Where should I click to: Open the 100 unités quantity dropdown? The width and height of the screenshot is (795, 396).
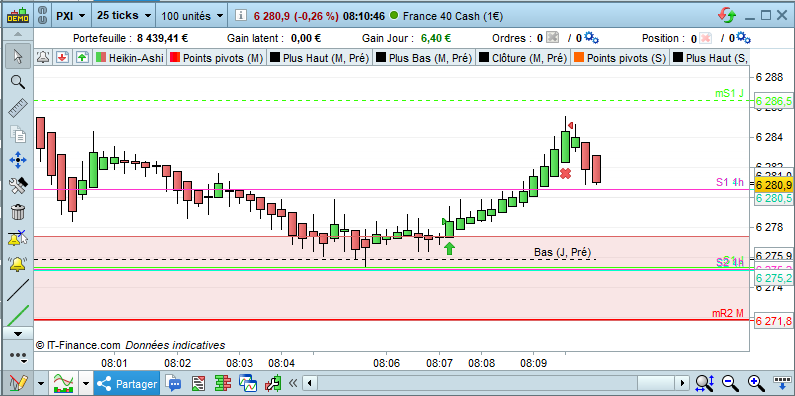tap(192, 16)
